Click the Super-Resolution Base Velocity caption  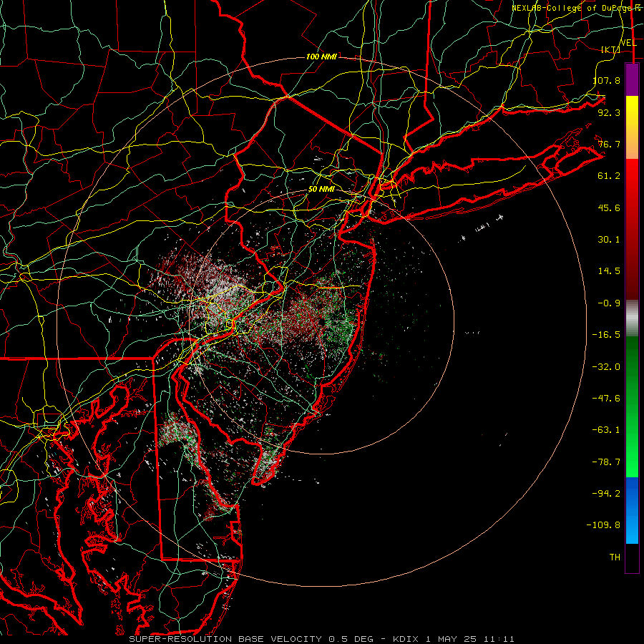(x=321, y=639)
